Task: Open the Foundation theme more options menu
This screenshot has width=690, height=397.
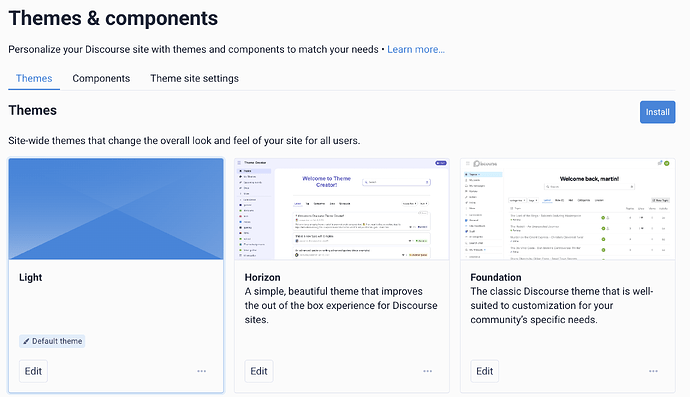Action: tap(653, 371)
